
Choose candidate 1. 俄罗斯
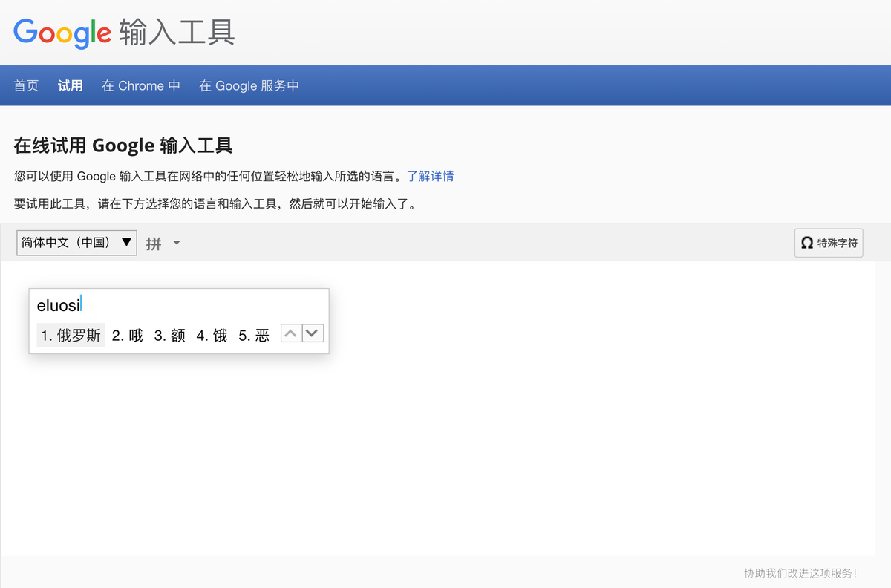(x=71, y=336)
